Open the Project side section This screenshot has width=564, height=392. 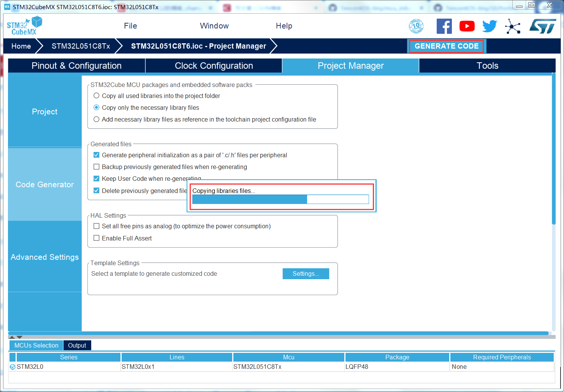[45, 111]
